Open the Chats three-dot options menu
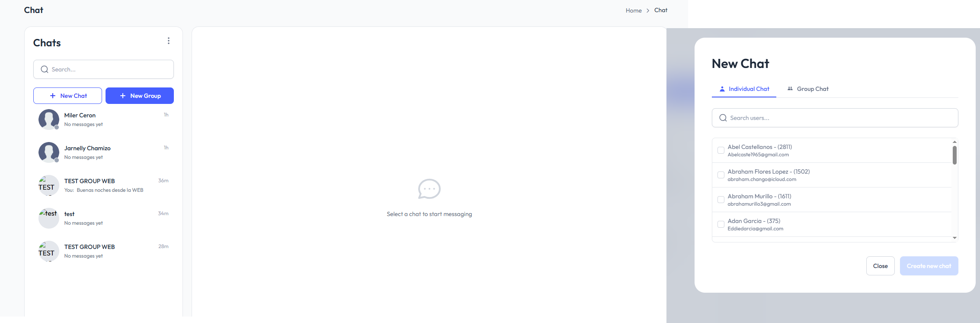Image resolution: width=980 pixels, height=323 pixels. pyautogui.click(x=169, y=41)
